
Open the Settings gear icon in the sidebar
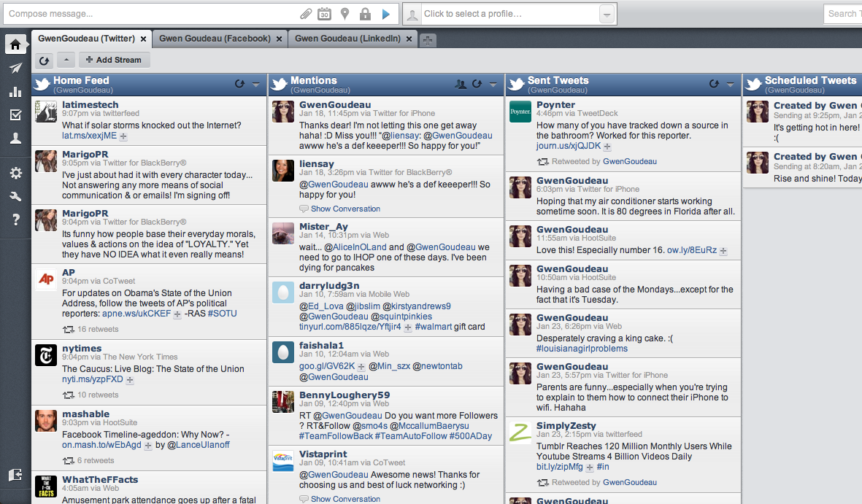coord(15,173)
